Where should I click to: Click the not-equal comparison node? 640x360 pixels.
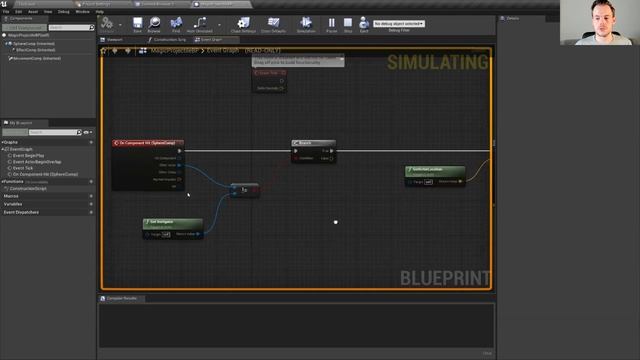(x=244, y=190)
